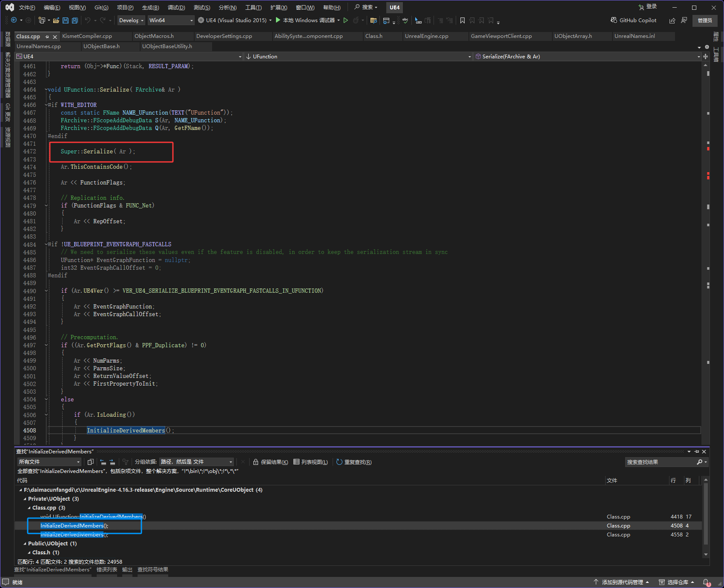Close the Class.cpp tab
The width and height of the screenshot is (724, 588).
(55, 37)
